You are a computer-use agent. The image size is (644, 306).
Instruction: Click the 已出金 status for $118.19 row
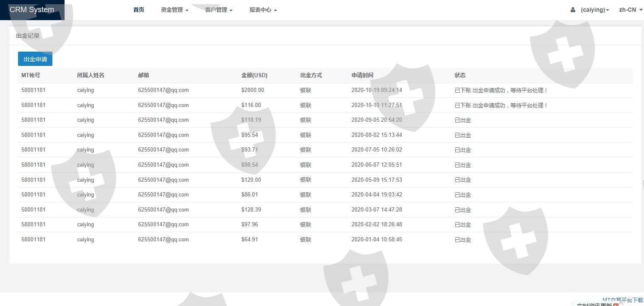(x=462, y=120)
